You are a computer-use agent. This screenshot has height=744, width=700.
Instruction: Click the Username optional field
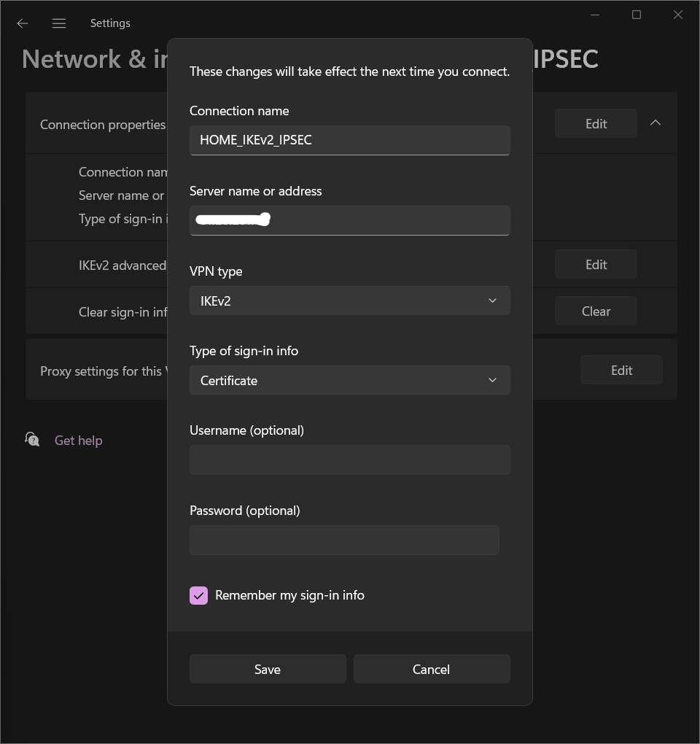point(349,460)
